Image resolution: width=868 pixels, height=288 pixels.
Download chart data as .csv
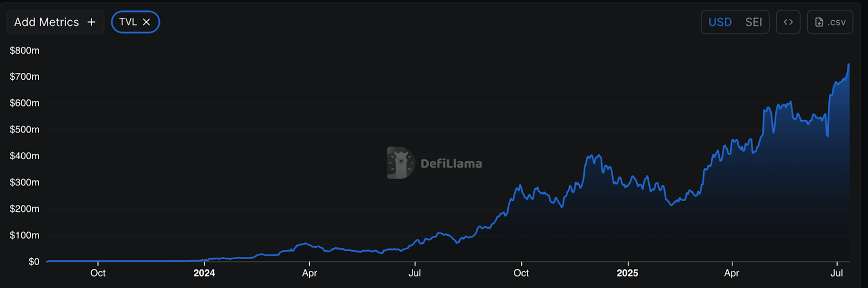(830, 22)
